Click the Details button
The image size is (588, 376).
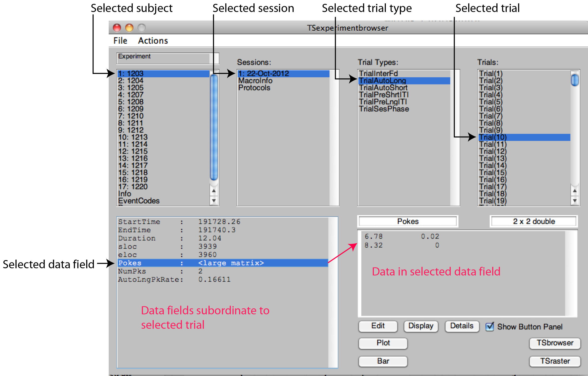click(462, 326)
